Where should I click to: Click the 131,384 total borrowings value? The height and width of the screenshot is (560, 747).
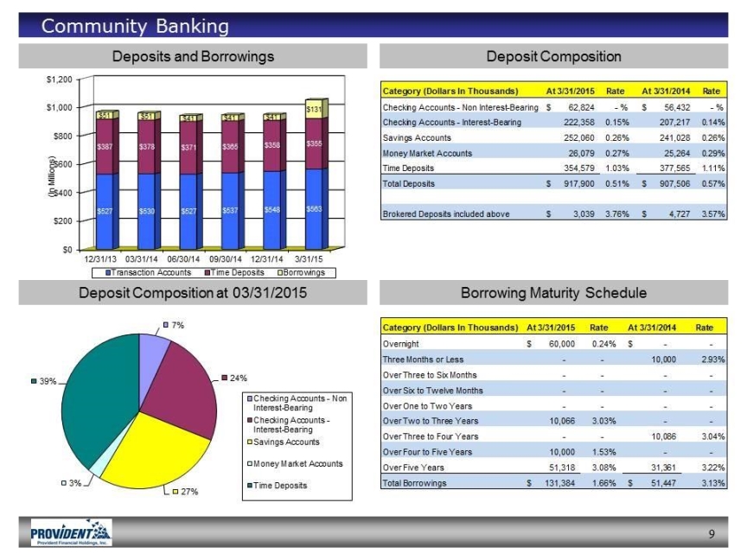(x=559, y=483)
